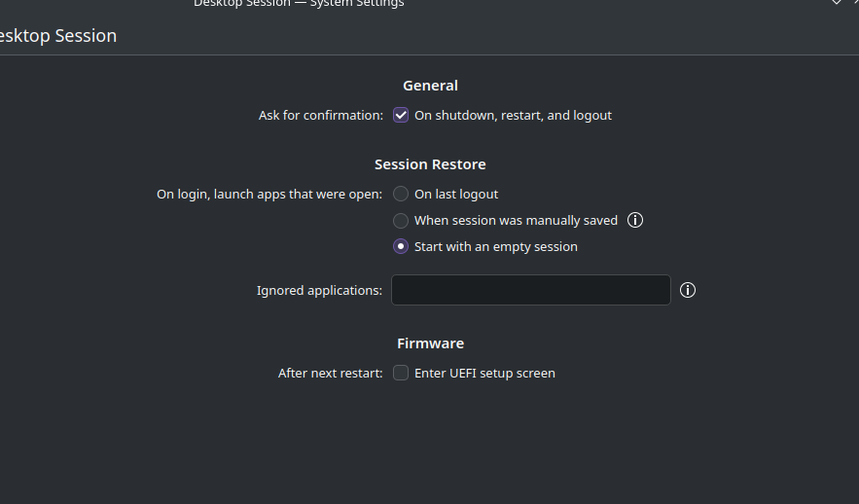Select the On last logout radio button
859x504 pixels.
point(401,194)
